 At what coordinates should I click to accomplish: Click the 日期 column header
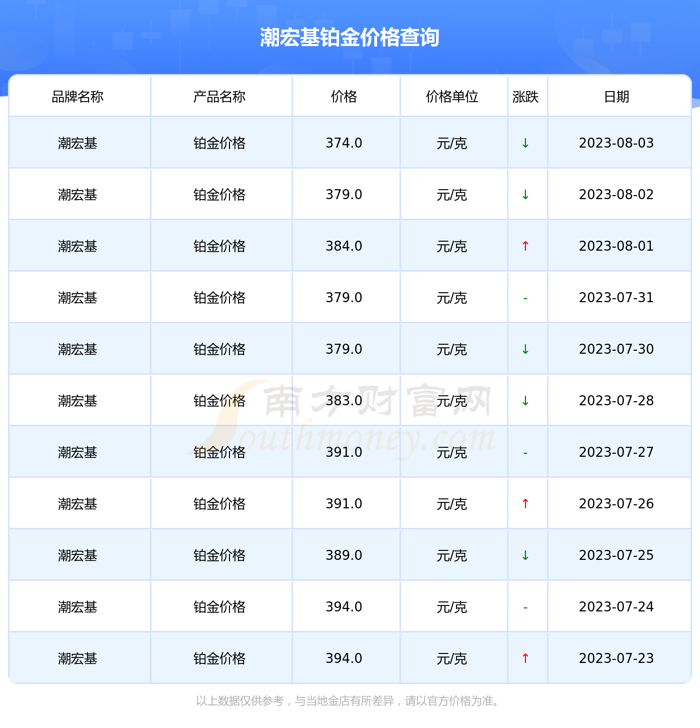click(x=616, y=97)
